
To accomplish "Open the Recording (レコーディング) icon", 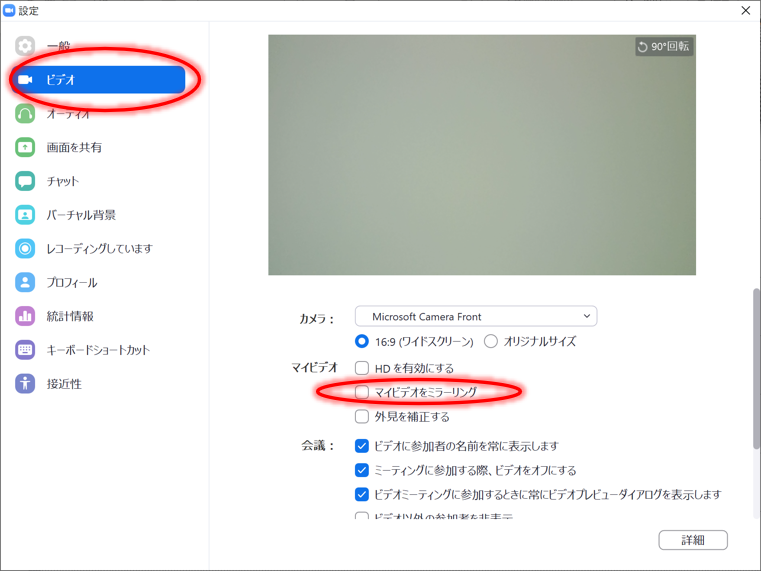I will [25, 249].
